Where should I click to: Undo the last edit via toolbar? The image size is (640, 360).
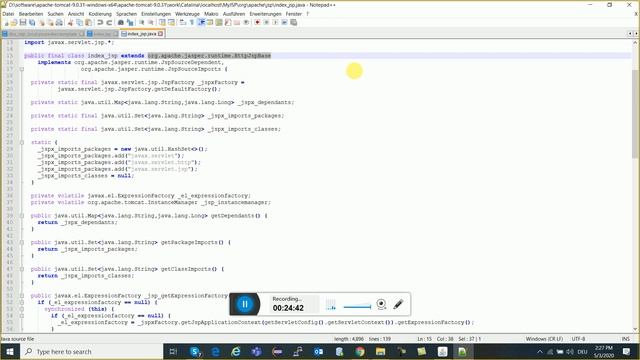pos(100,22)
